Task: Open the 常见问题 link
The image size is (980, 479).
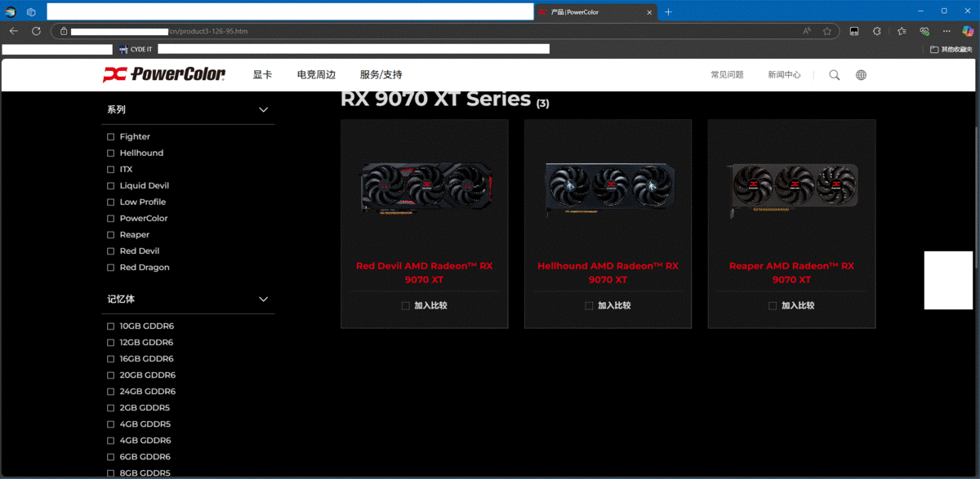Action: (727, 74)
